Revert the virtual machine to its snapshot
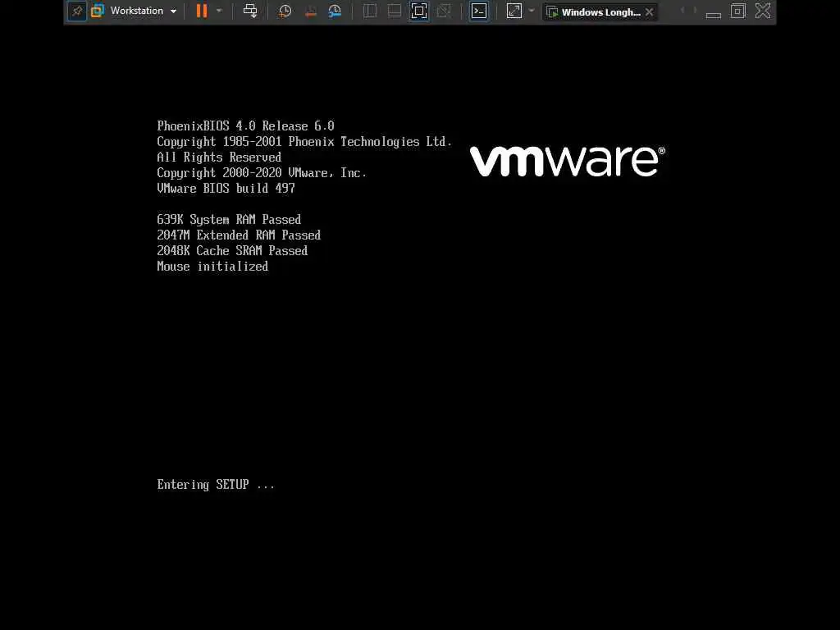840x630 pixels. pos(310,11)
